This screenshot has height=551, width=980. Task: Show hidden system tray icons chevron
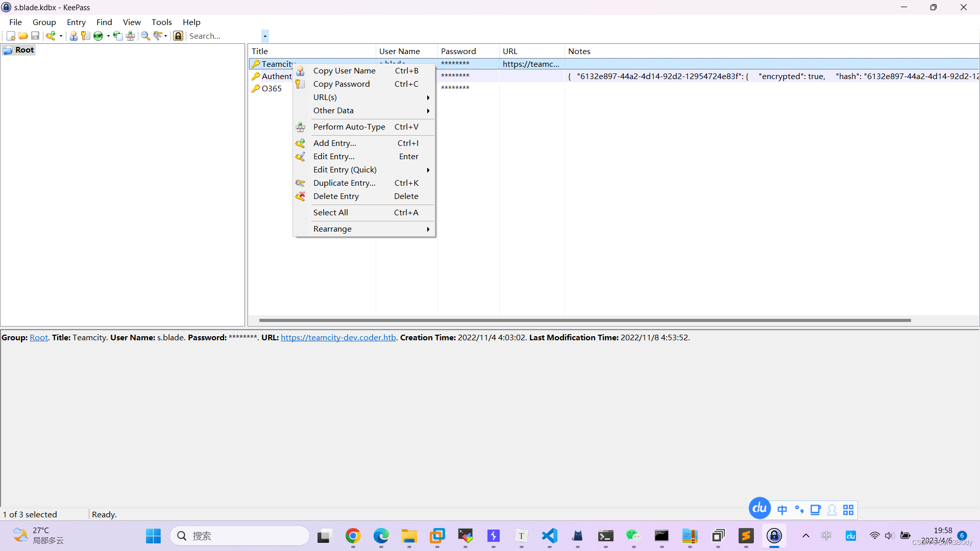coord(806,536)
